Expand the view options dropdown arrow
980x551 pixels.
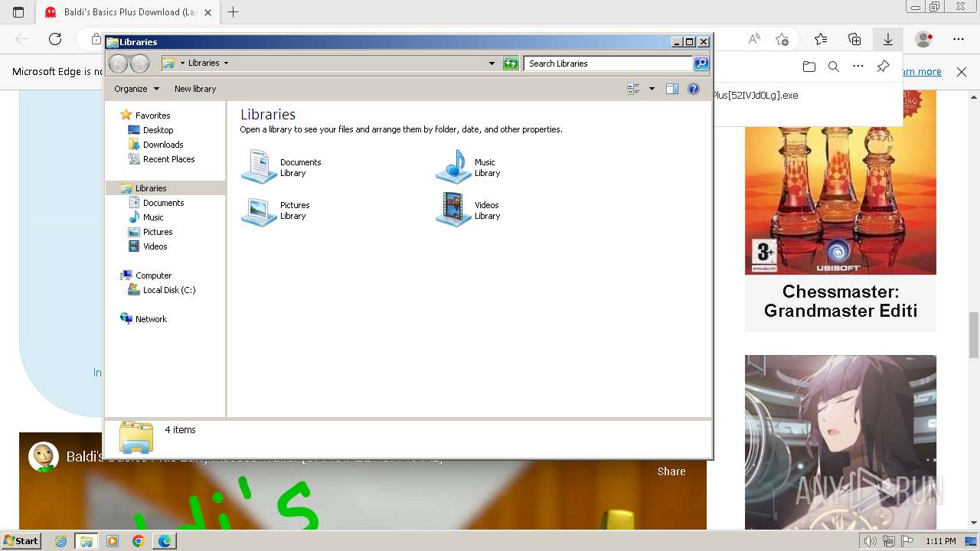pos(652,89)
